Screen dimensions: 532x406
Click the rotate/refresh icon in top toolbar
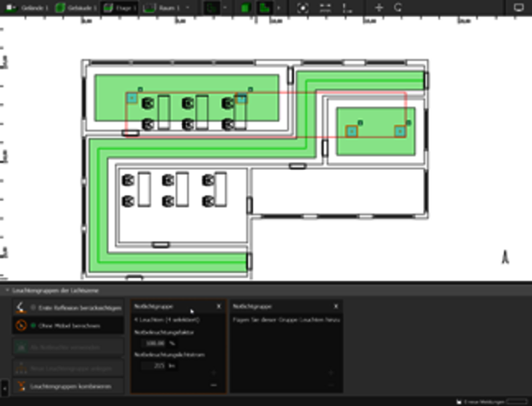[399, 7]
